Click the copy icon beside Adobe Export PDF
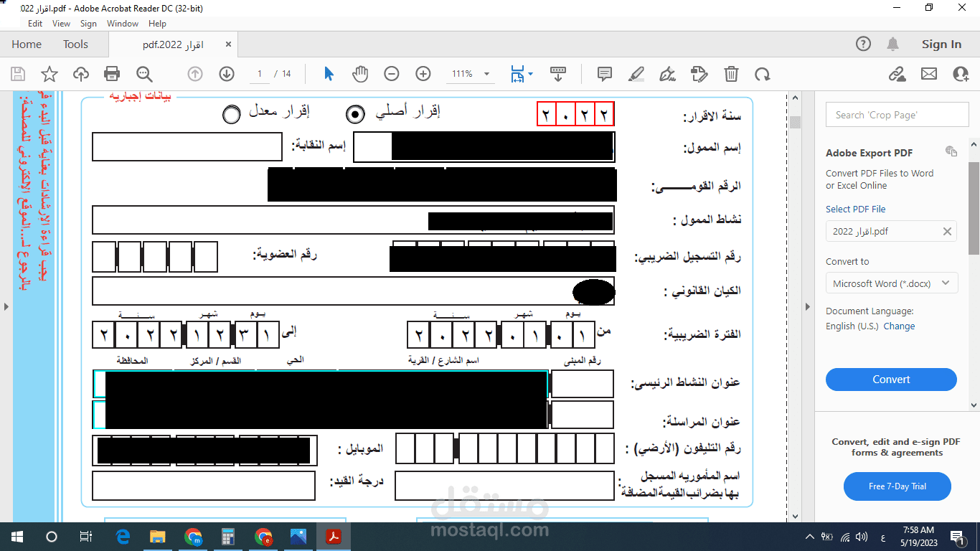 click(951, 151)
